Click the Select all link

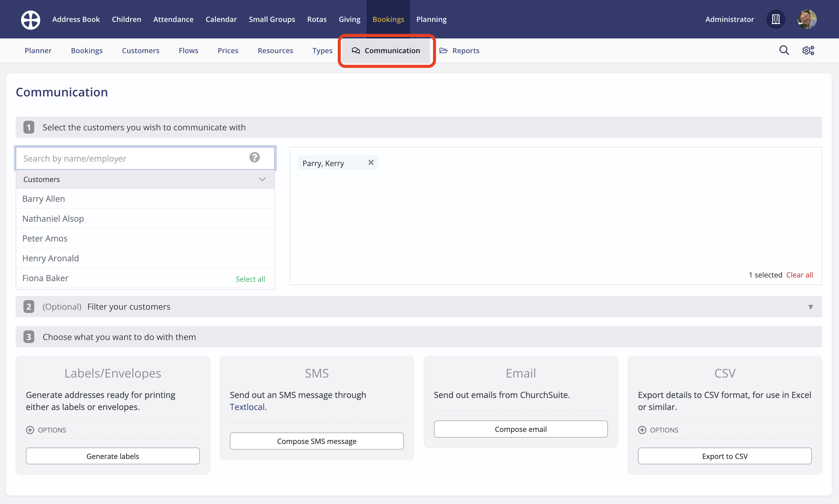point(250,279)
